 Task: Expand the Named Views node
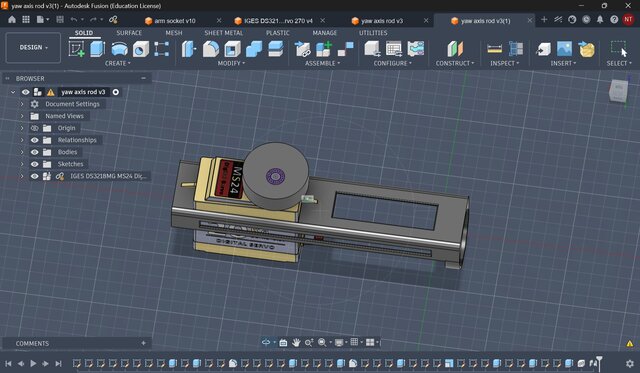point(22,116)
